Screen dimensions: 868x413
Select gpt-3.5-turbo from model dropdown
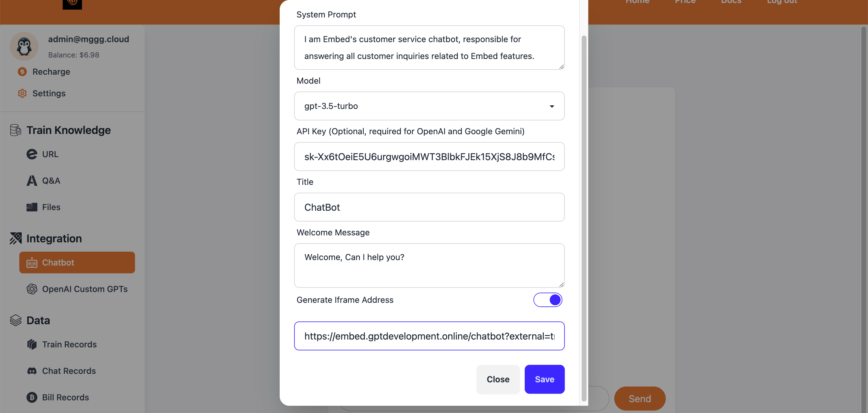point(429,106)
